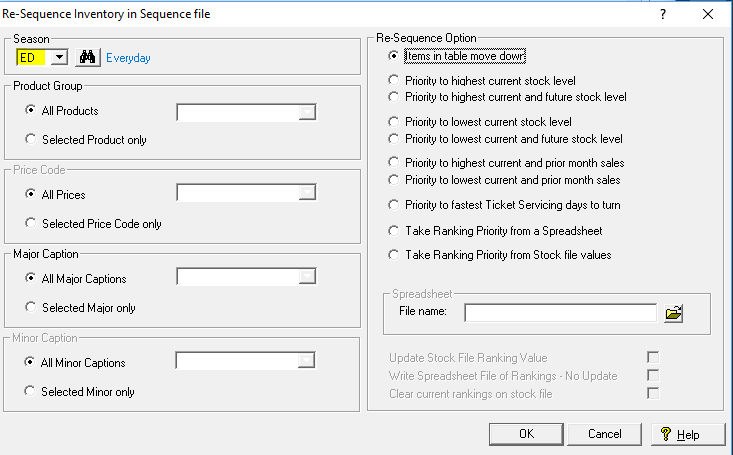Click the OK button
The height and width of the screenshot is (455, 733).
[526, 434]
